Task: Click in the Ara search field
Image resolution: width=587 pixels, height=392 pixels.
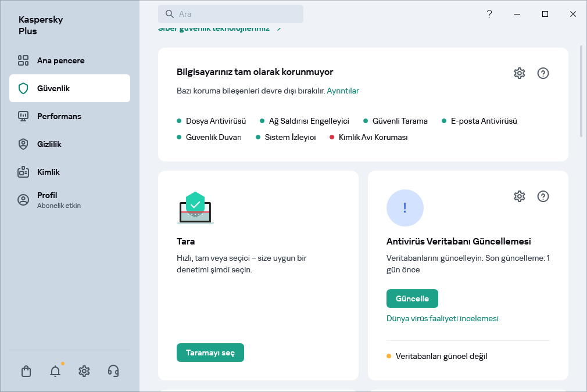Action: pos(231,14)
